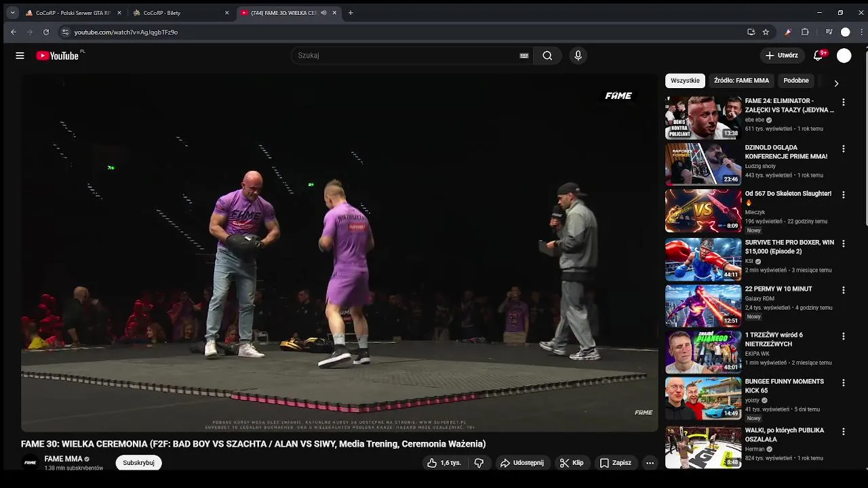The image size is (868, 488).
Task: Open options for FAME 24: ELIMINATOR video
Action: [844, 102]
